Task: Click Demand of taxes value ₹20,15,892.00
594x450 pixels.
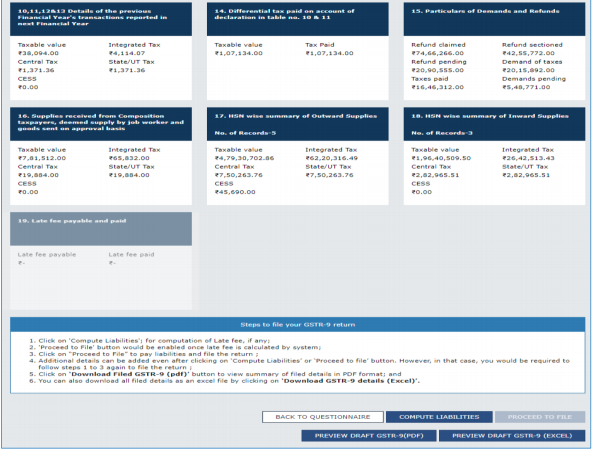Action: click(x=528, y=70)
